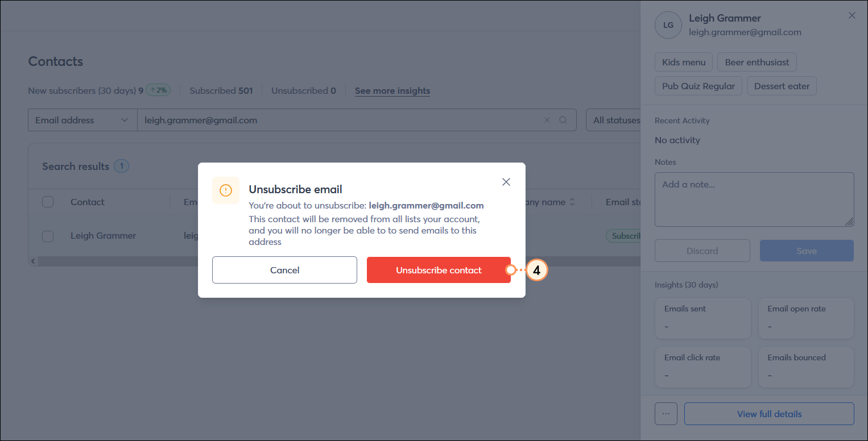Click the Add a note text area

pyautogui.click(x=754, y=199)
